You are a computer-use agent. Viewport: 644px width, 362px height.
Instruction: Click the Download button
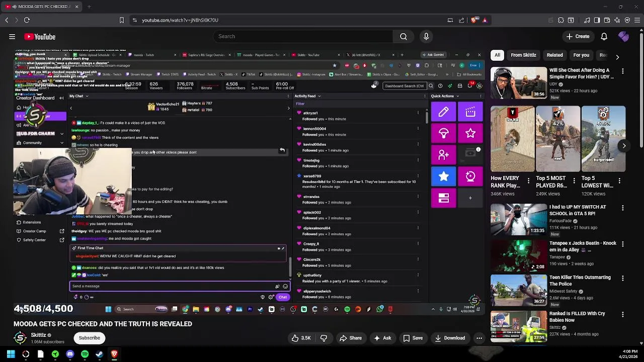click(x=449, y=338)
